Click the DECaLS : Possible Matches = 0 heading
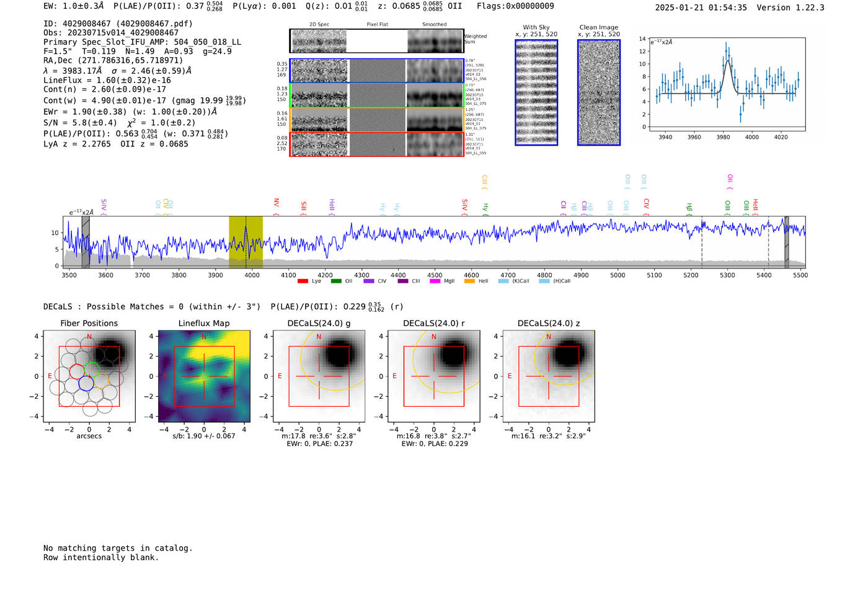The height and width of the screenshot is (591, 868). coord(152,306)
